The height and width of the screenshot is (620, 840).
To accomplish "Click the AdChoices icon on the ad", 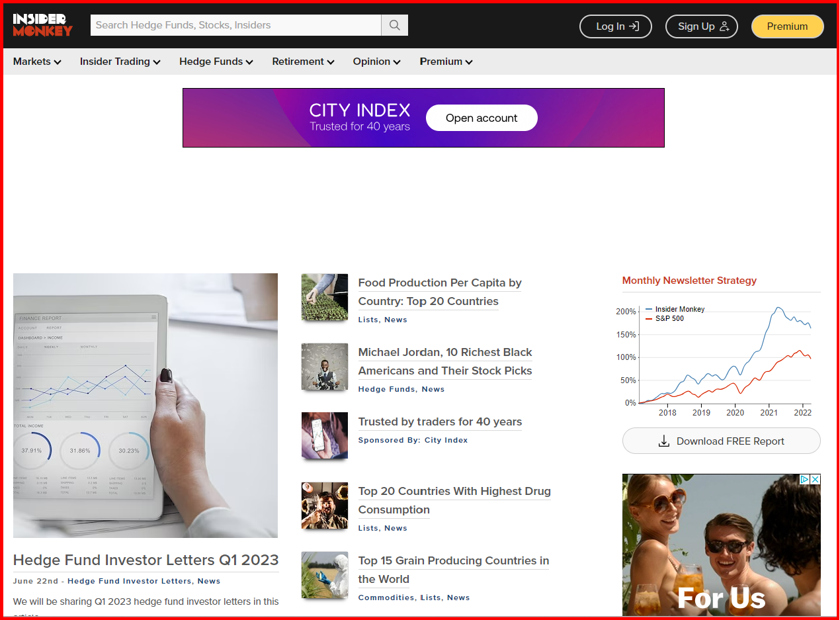I will [x=804, y=480].
